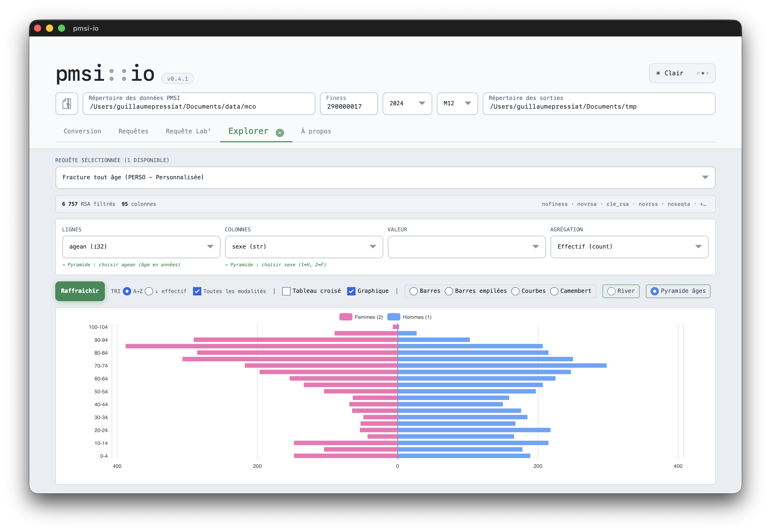Click the zip archive folder icon

click(x=67, y=104)
